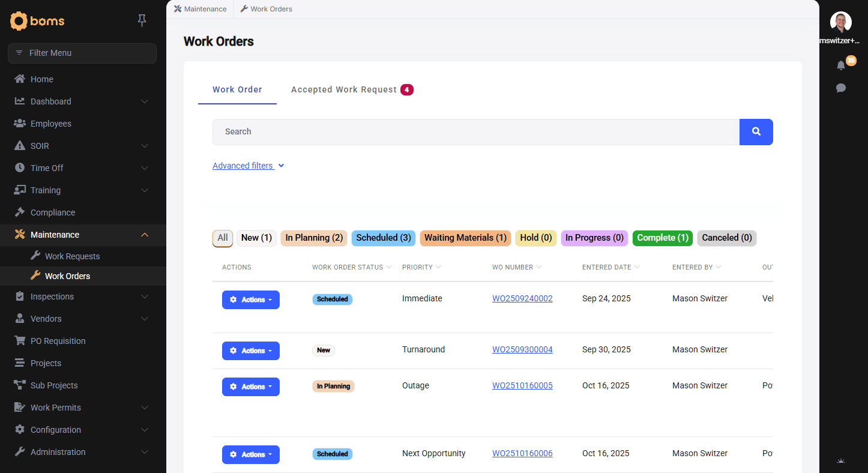Click inside the Search input field
This screenshot has width=868, height=473.
pyautogui.click(x=420, y=131)
